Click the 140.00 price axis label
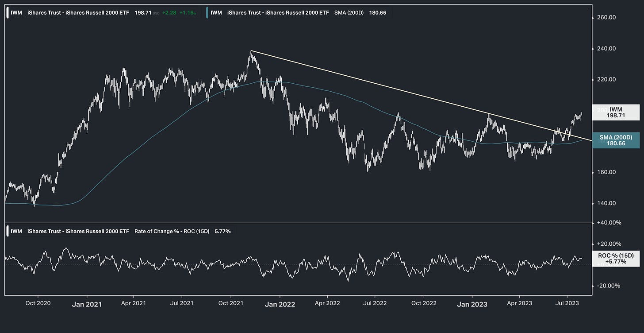This screenshot has width=644, height=333. (x=606, y=203)
